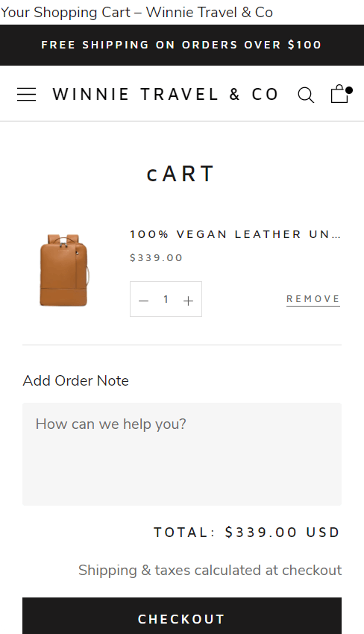The image size is (364, 634).
Task: View the tan backpack product thumbnail
Action: 64,270
